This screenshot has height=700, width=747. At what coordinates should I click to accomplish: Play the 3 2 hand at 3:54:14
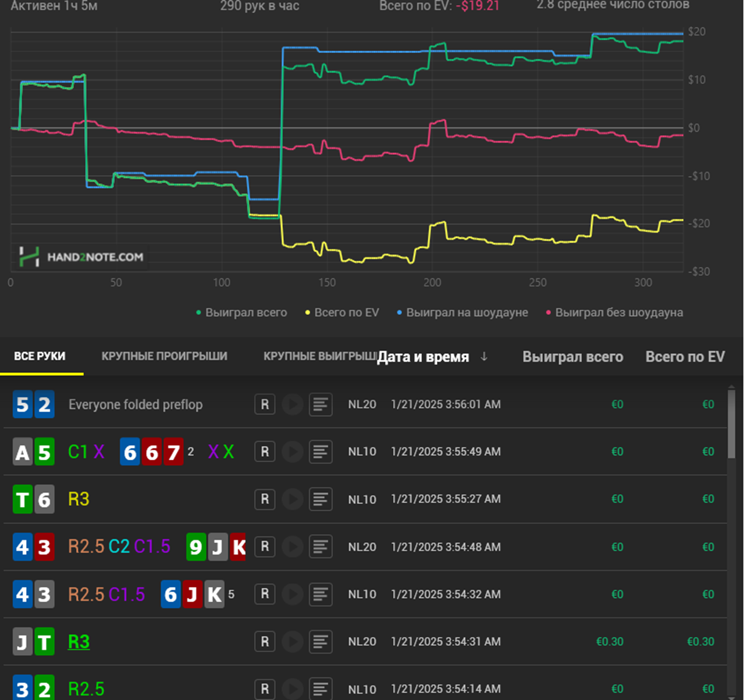[292, 689]
